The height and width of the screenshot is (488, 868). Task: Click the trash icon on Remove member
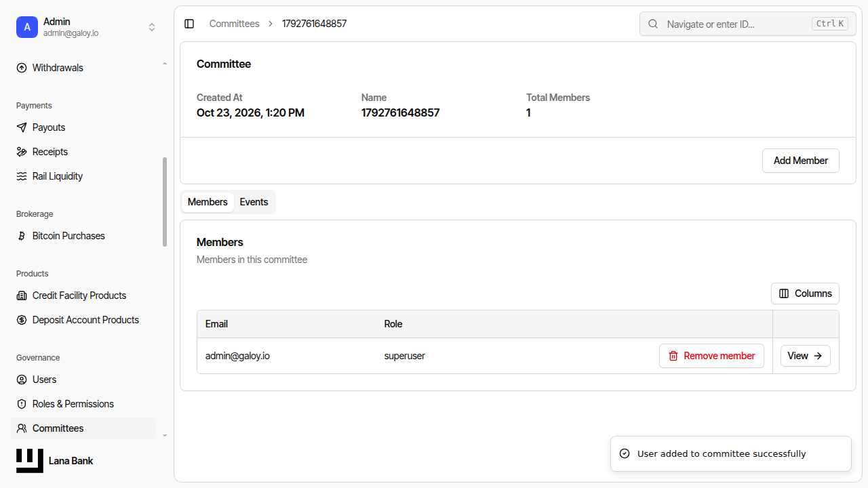tap(673, 356)
